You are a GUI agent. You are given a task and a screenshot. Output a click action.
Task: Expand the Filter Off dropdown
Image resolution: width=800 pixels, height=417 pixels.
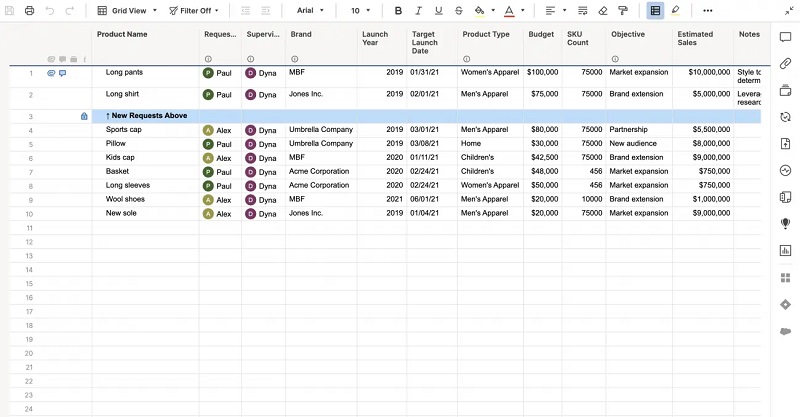click(x=194, y=10)
